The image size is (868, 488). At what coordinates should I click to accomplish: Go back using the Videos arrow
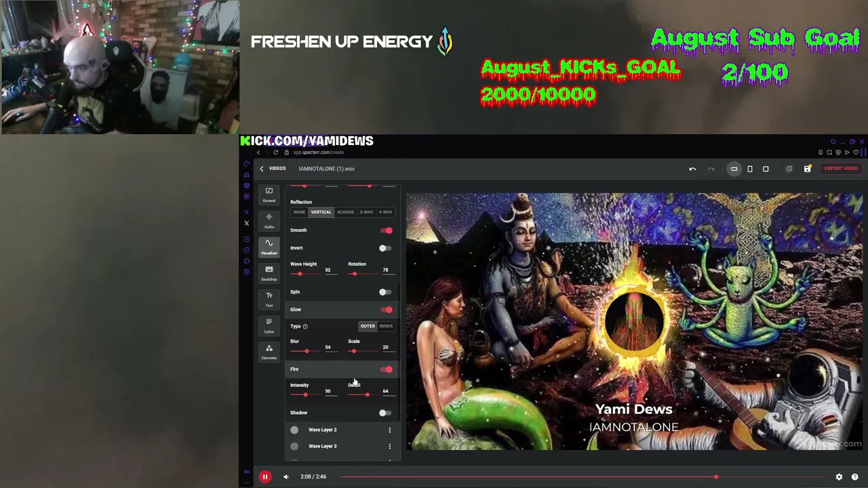pyautogui.click(x=262, y=169)
